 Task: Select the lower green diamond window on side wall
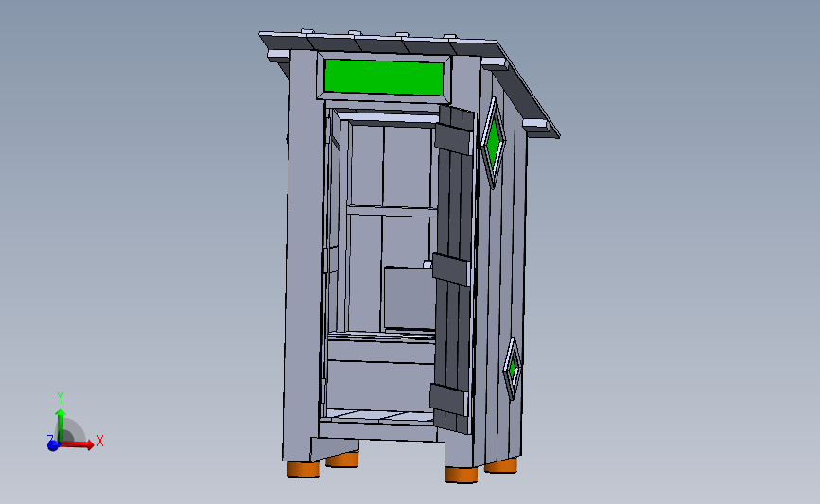pyautogui.click(x=513, y=368)
